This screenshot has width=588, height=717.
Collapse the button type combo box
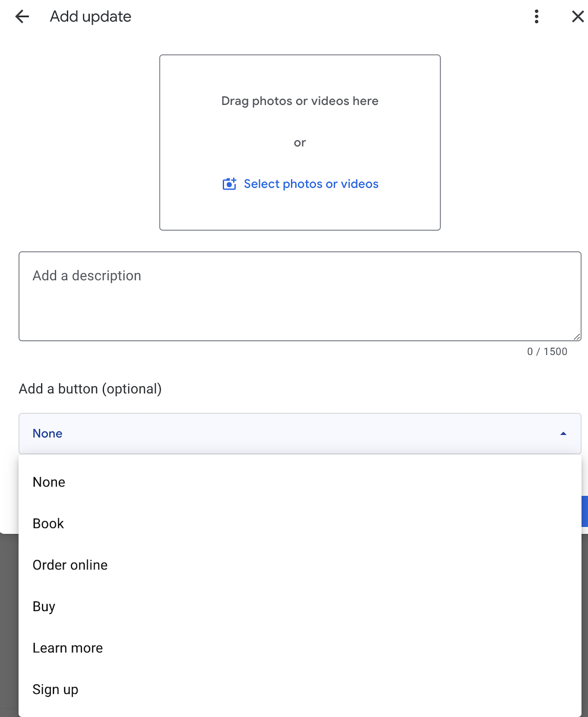300,434
